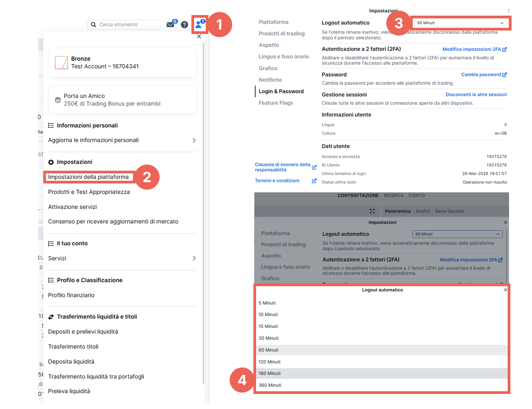
Task: Expand Aggiorna le informazioni personali chevron
Action: click(194, 140)
